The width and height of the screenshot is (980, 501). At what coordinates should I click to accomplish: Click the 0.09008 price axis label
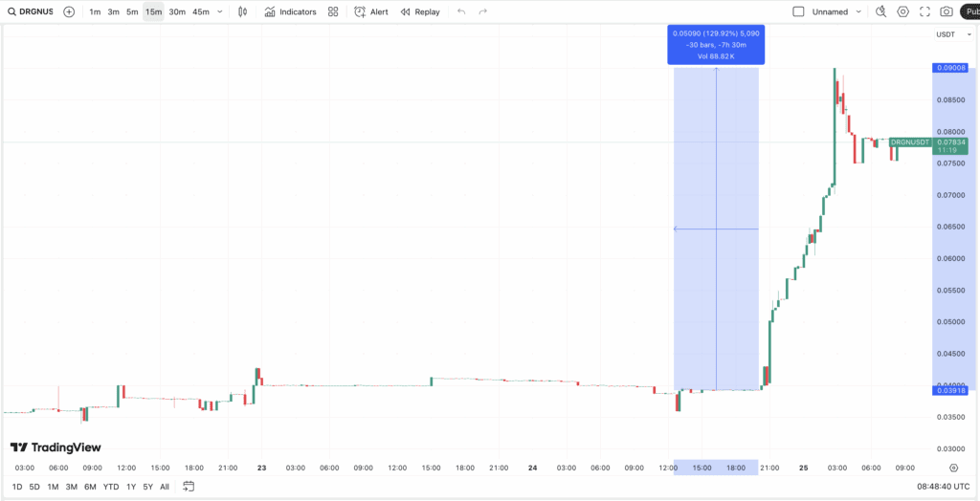click(x=950, y=68)
